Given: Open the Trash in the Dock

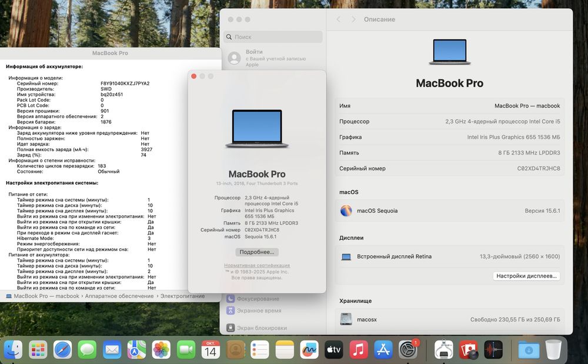Looking at the screenshot, I should tap(553, 350).
